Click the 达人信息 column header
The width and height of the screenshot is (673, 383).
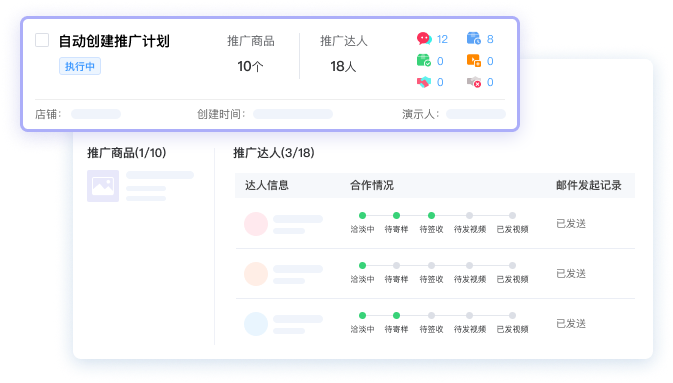(x=267, y=185)
